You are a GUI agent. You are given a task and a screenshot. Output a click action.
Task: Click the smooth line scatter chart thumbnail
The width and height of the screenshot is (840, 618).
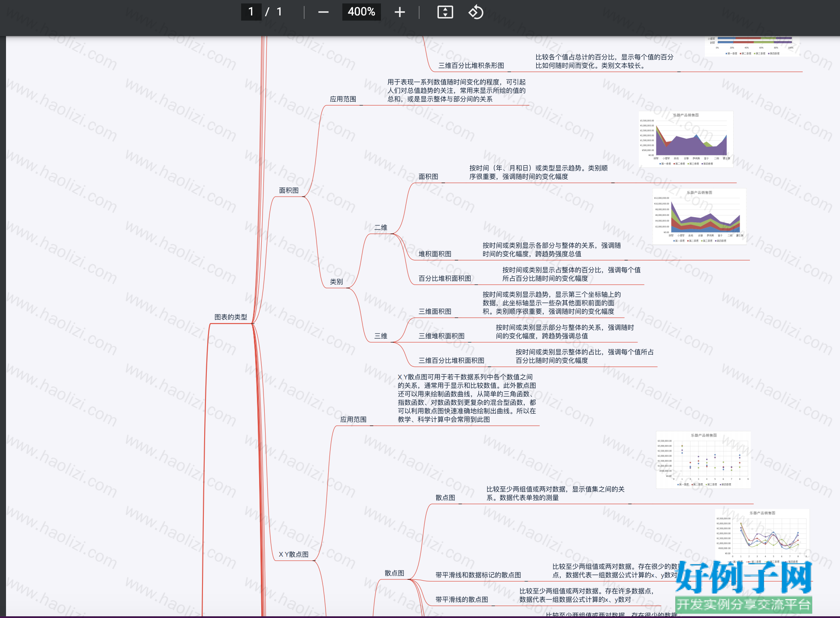tap(762, 537)
